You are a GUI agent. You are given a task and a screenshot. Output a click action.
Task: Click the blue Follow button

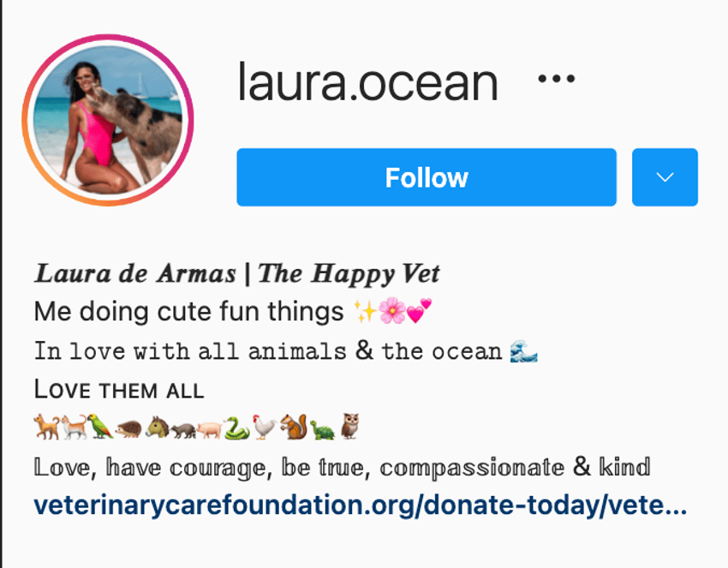tap(427, 177)
